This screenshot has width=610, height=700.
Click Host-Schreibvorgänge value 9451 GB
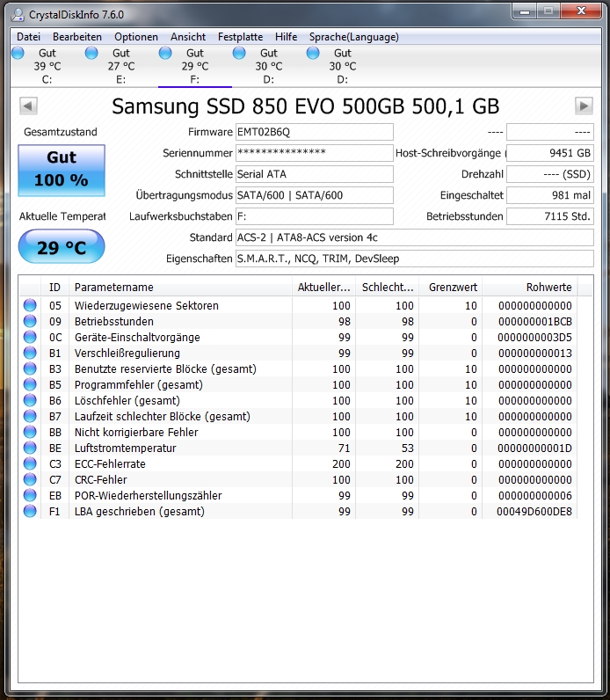550,153
